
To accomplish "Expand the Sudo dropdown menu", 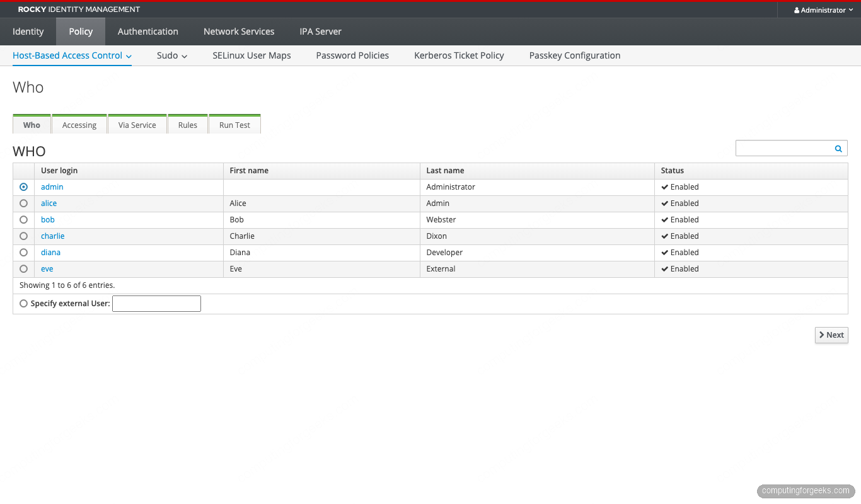I will 172,55.
